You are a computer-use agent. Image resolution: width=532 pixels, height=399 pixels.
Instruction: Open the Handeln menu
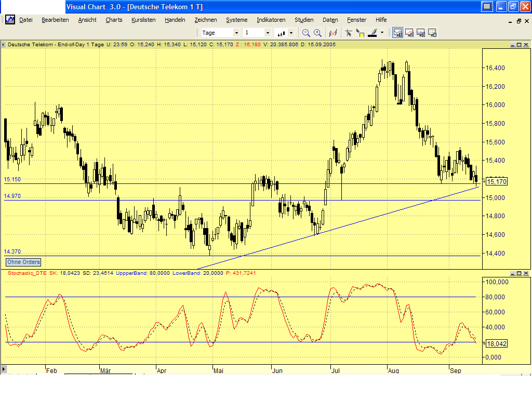pos(175,20)
